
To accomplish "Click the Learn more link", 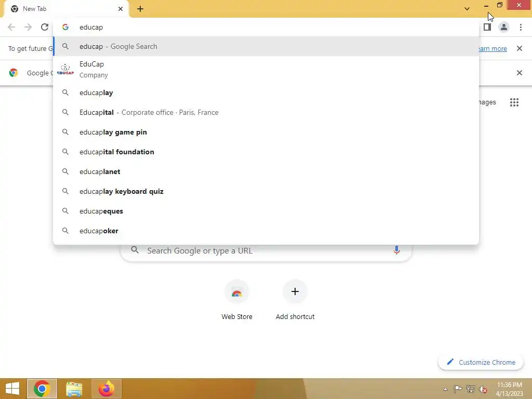I will (493, 48).
